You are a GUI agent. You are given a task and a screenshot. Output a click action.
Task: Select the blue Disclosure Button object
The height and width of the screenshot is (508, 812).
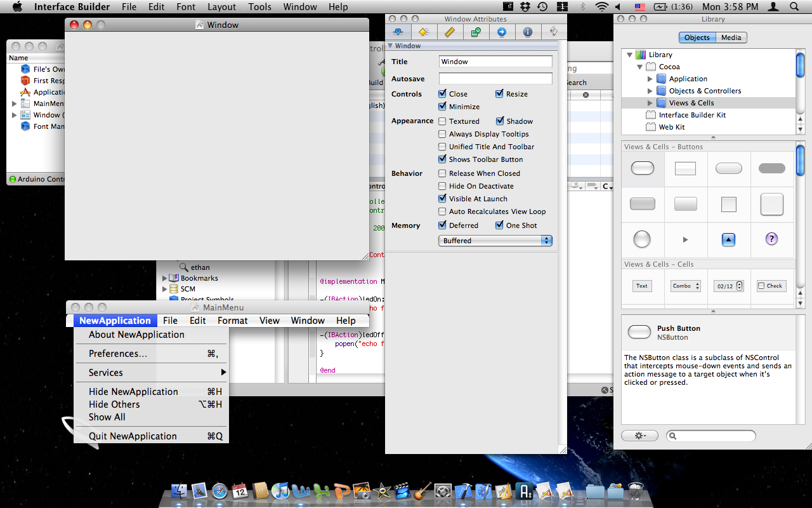point(728,239)
